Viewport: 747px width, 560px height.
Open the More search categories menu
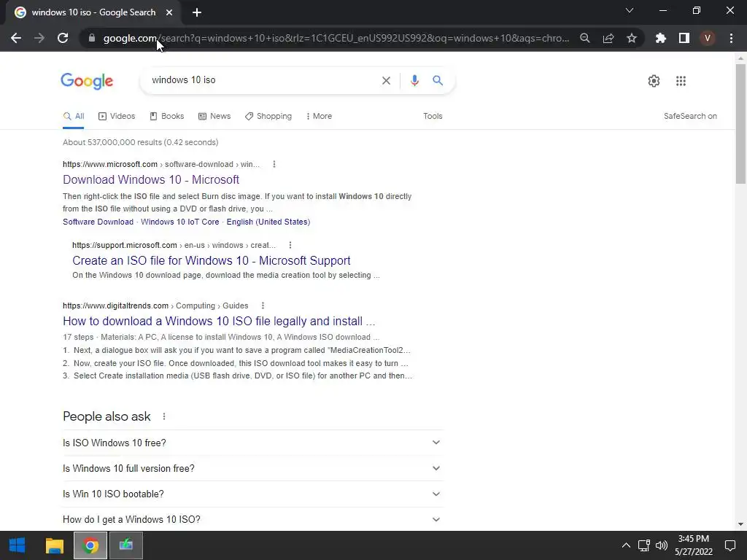[x=319, y=116]
